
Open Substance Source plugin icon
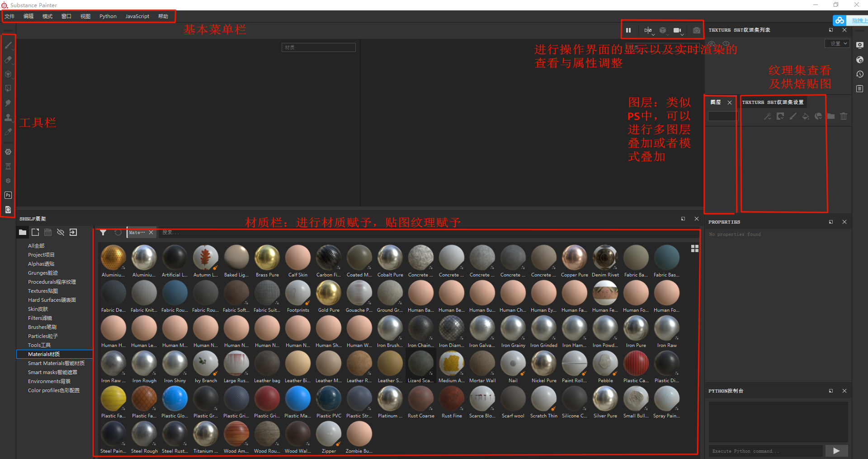point(8,152)
